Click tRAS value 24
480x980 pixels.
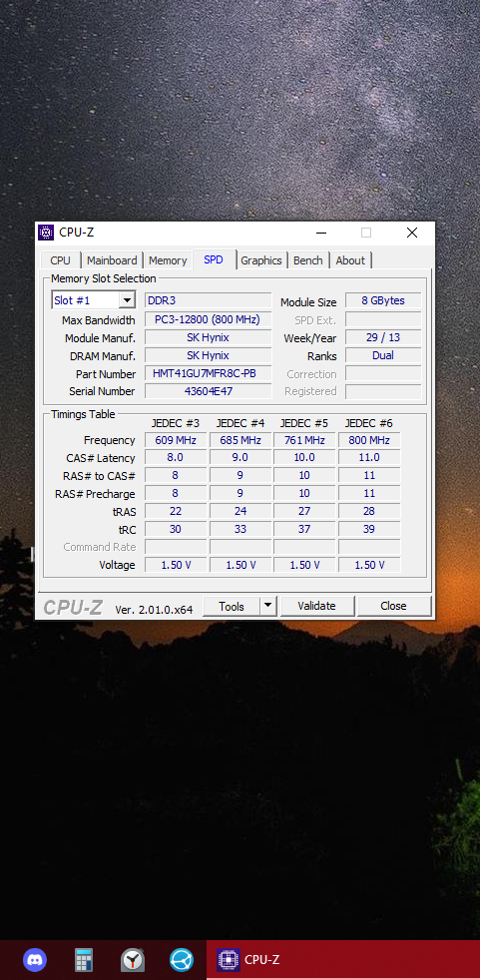click(x=240, y=511)
